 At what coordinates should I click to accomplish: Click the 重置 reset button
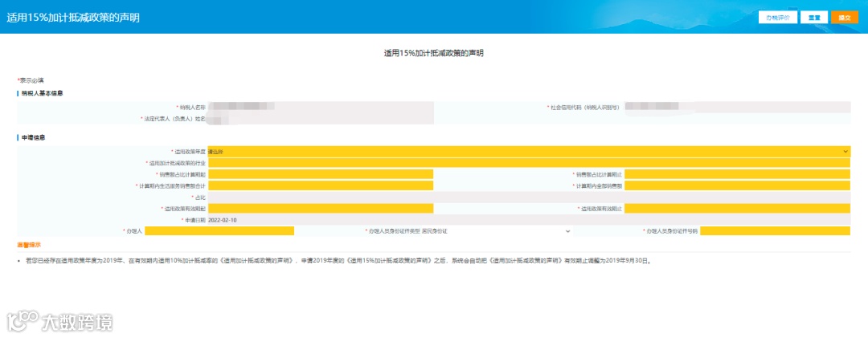(813, 17)
